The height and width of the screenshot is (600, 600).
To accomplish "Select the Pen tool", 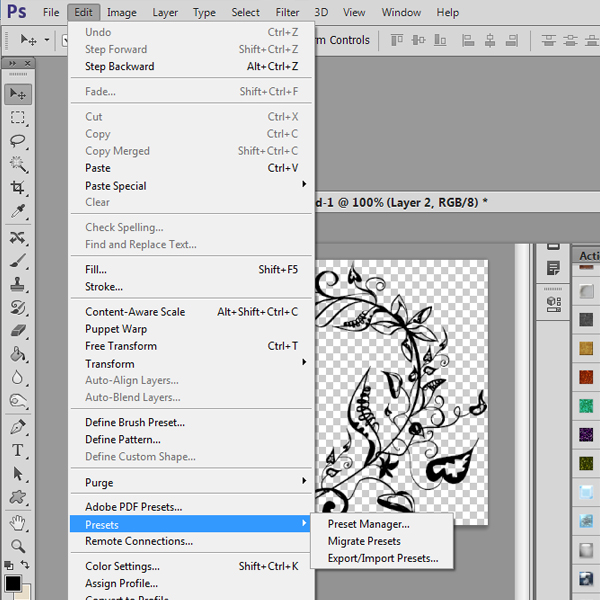I will 18,427.
